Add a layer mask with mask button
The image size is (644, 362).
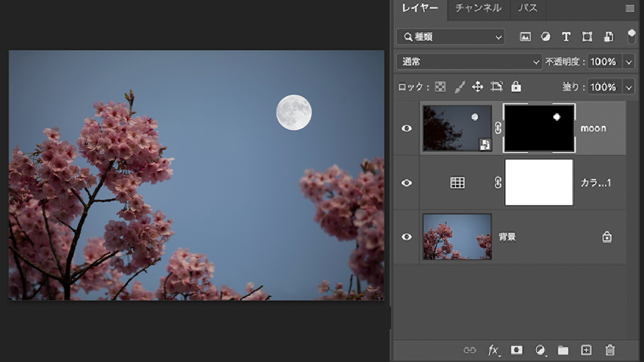(x=517, y=350)
